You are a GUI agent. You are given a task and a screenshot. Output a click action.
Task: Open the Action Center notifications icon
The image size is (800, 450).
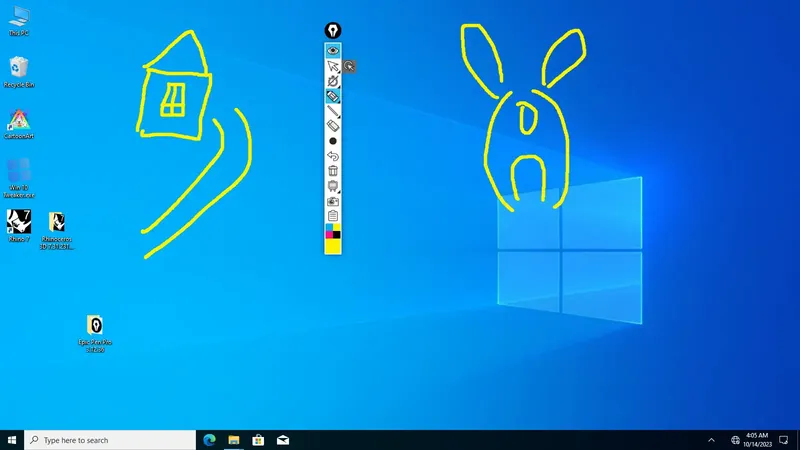click(x=784, y=440)
